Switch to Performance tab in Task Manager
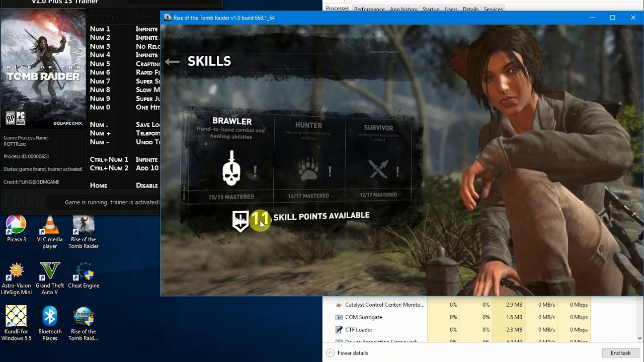 click(369, 9)
